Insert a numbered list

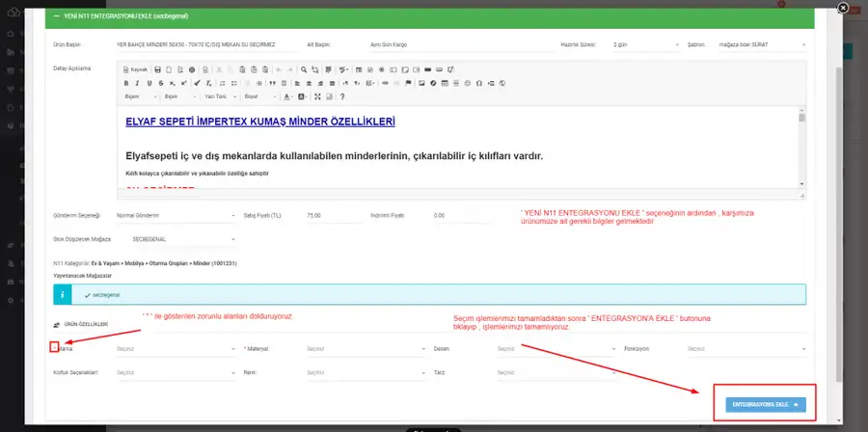(223, 83)
